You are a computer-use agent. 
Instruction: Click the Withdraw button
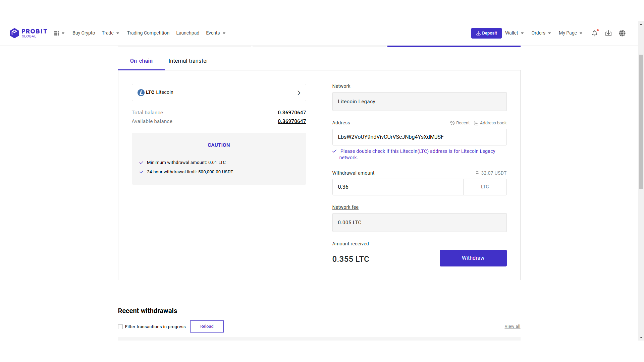click(x=473, y=258)
